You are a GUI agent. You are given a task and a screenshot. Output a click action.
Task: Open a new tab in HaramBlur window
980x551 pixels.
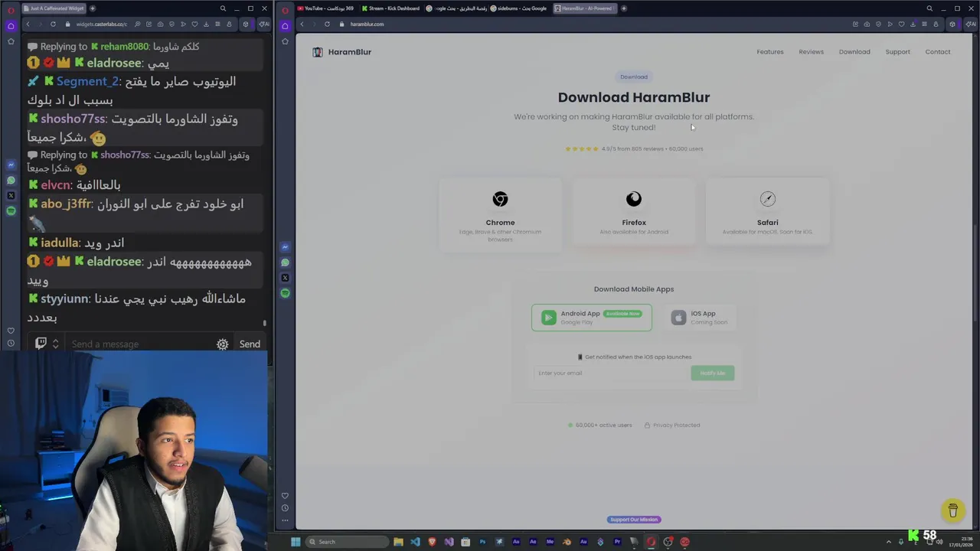(623, 8)
